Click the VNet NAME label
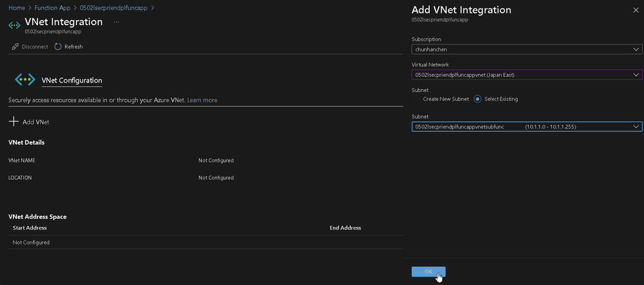 coord(22,161)
